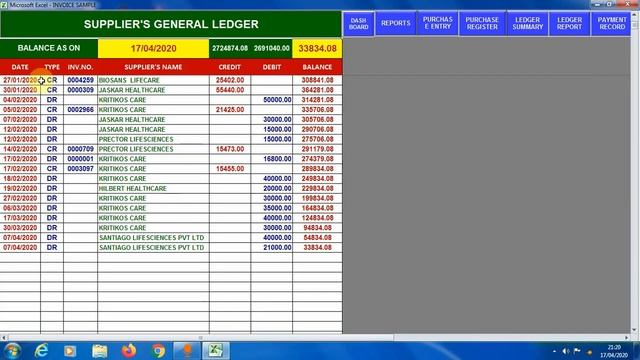Select date 27/01/2020 cell
640x360 pixels.
[20, 80]
